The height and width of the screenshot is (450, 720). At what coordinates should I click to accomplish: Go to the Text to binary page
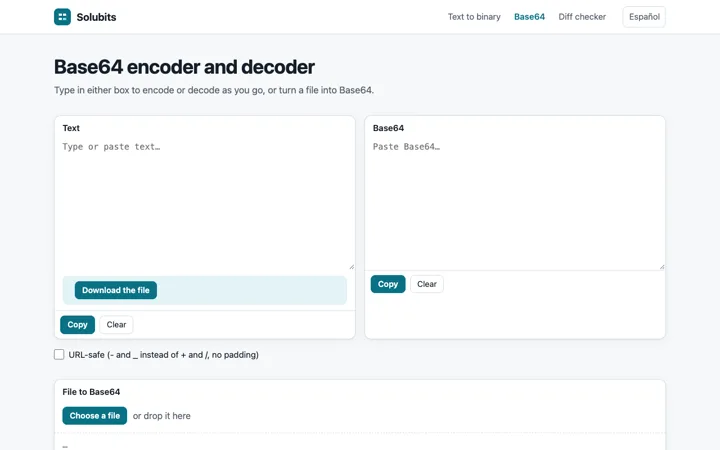474,17
